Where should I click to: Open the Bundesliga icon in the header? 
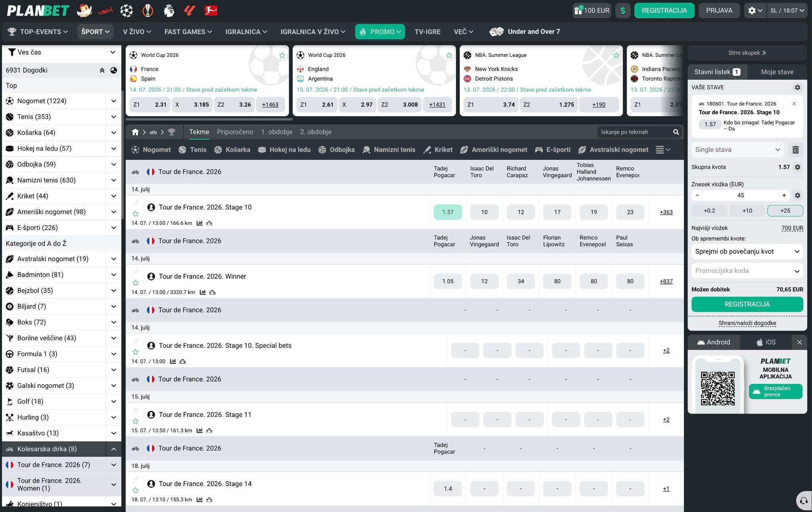[x=211, y=10]
